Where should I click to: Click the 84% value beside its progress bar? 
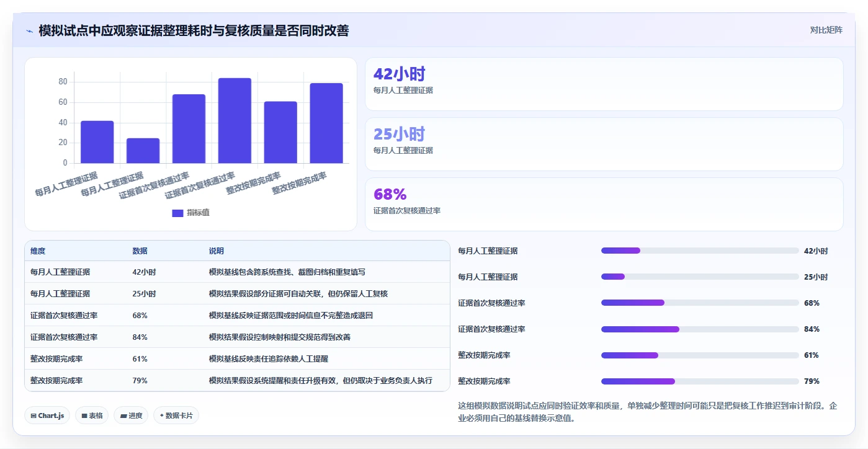tap(812, 329)
